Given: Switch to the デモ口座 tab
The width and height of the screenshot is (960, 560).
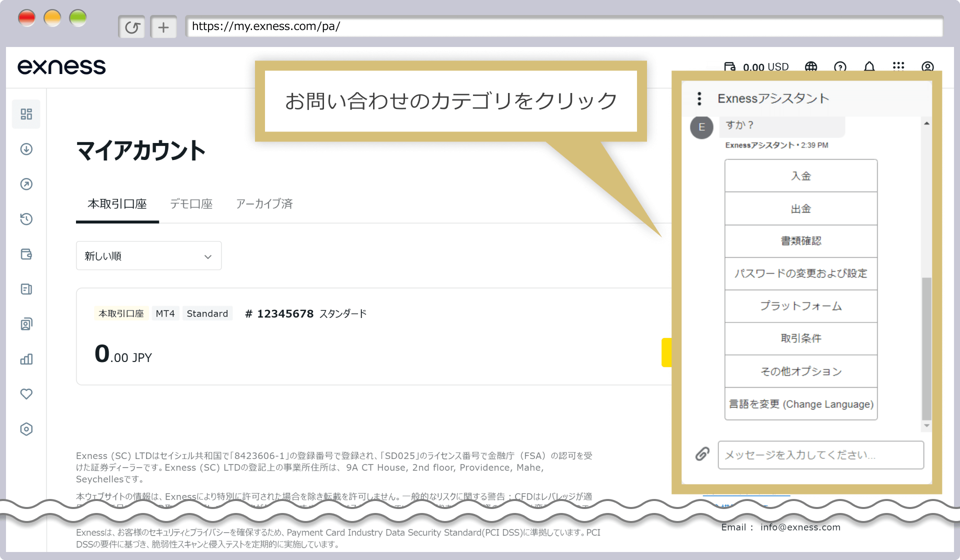Looking at the screenshot, I should (191, 204).
